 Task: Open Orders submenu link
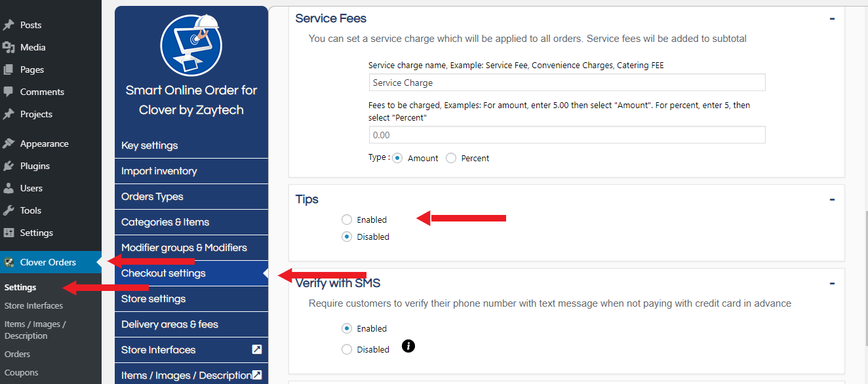[x=17, y=354]
